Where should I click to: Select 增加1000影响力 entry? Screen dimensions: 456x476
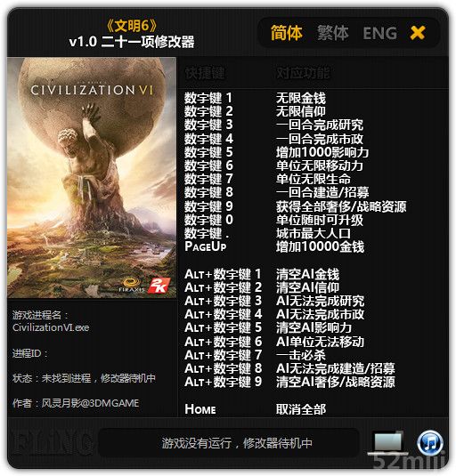322,152
